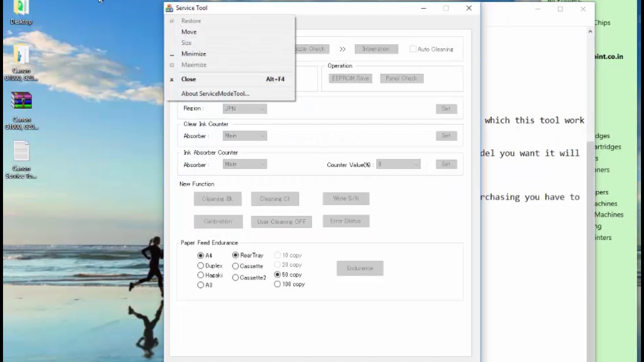This screenshot has width=644, height=362.
Task: Click the Cleaning Cl button
Action: pos(275,199)
